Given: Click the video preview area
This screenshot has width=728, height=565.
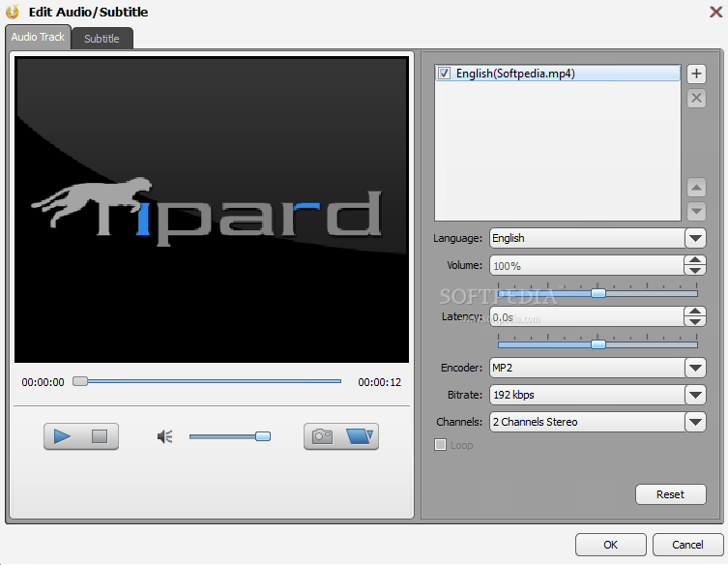Looking at the screenshot, I should click(212, 210).
